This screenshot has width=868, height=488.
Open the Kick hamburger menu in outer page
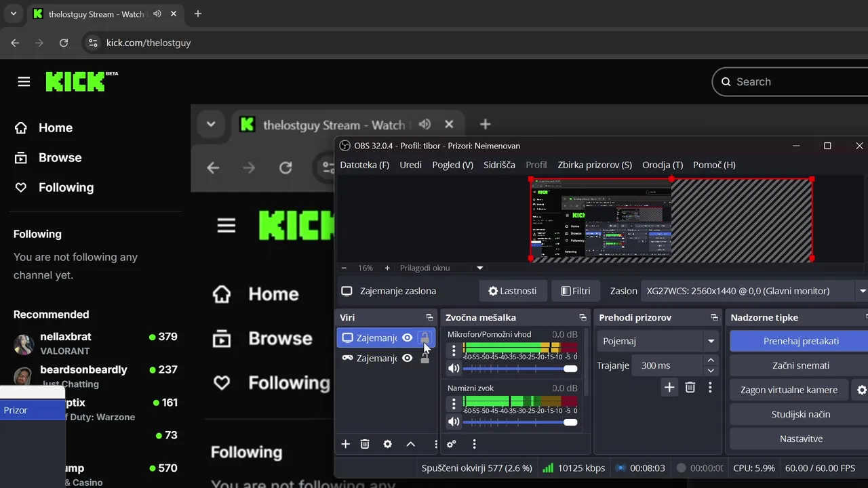24,81
